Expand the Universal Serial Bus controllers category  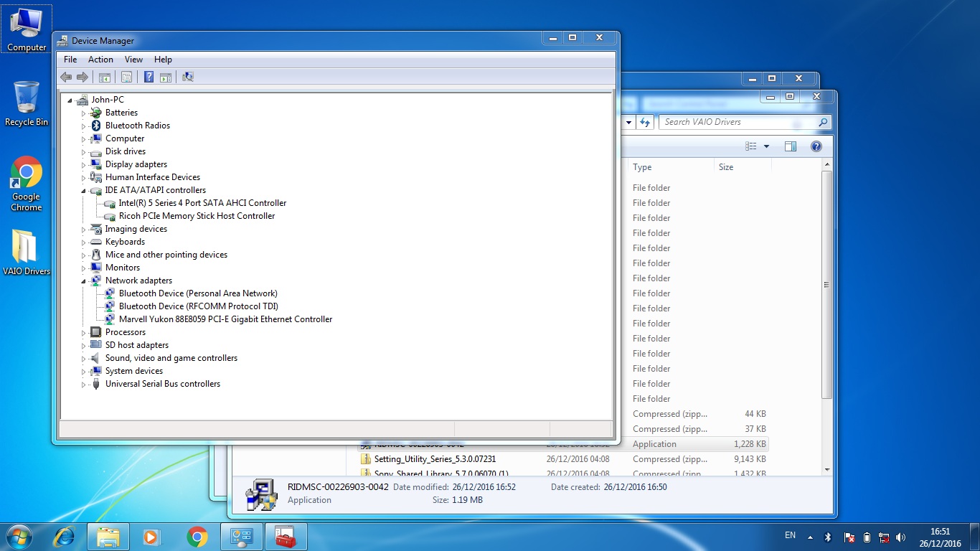click(83, 385)
